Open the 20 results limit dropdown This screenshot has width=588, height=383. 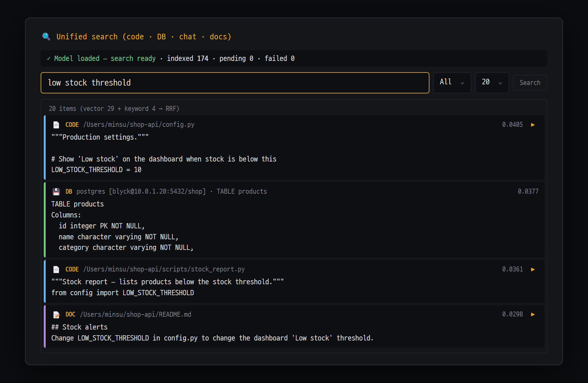click(x=492, y=82)
